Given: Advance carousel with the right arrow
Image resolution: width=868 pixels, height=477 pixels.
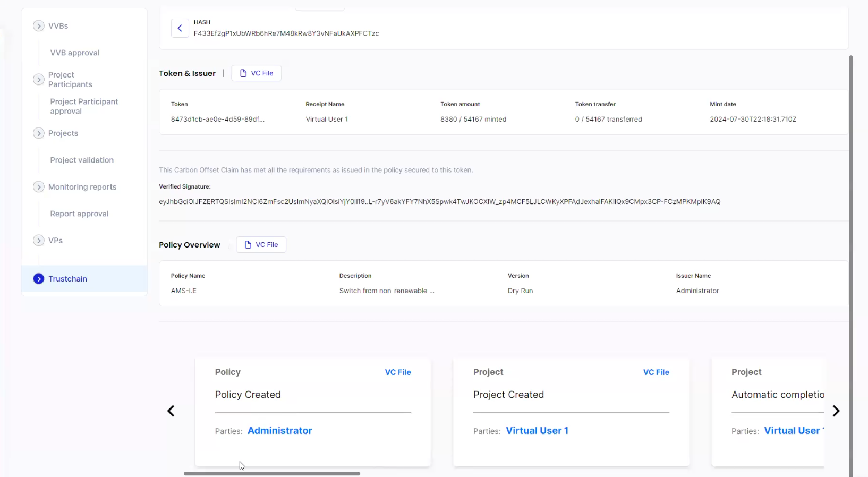Looking at the screenshot, I should tap(836, 411).
